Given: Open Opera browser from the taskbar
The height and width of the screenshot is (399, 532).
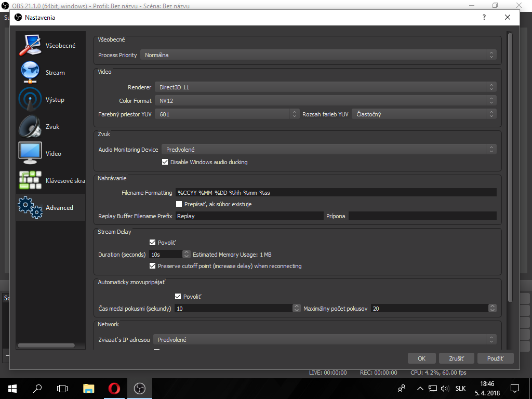Looking at the screenshot, I should coord(114,389).
